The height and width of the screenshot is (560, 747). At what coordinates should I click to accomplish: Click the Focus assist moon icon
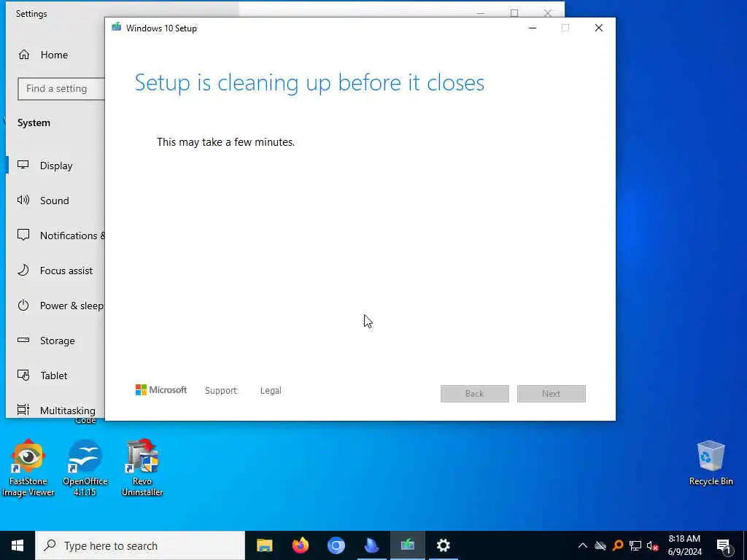tap(23, 270)
